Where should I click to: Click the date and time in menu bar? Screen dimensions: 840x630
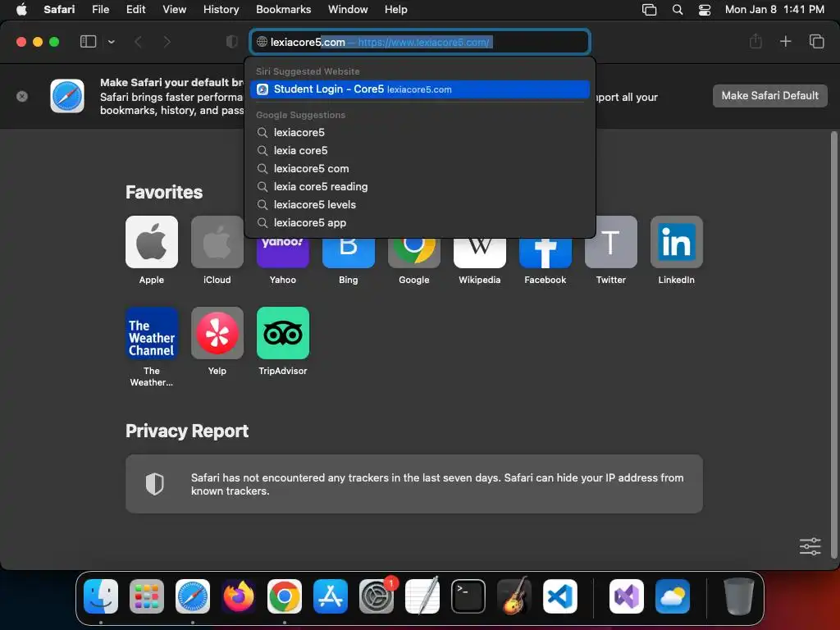click(774, 9)
